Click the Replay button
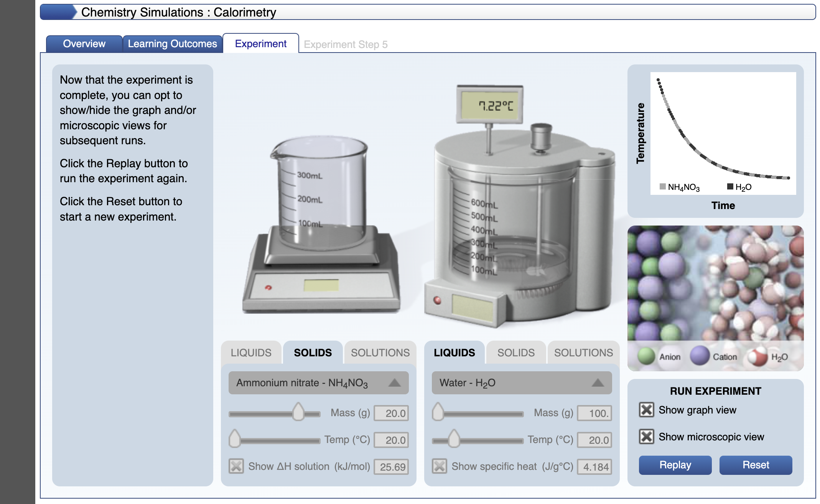This screenshot has width=820, height=504. point(675,465)
